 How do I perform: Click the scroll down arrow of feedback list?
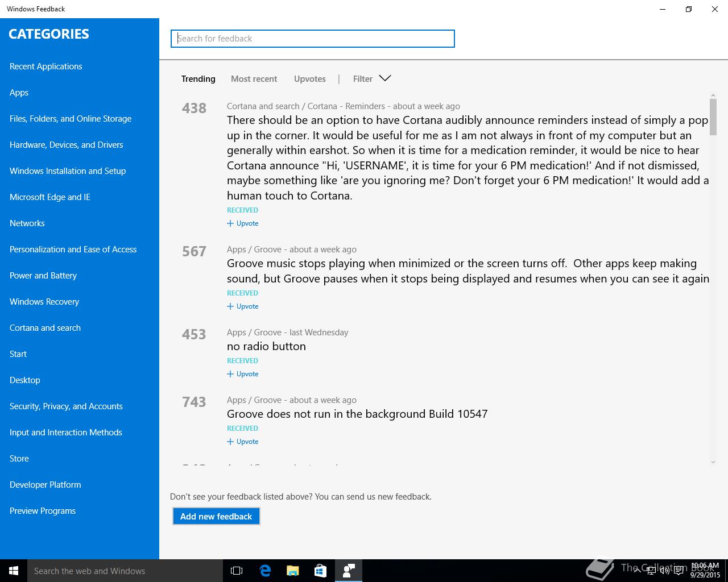coord(713,462)
